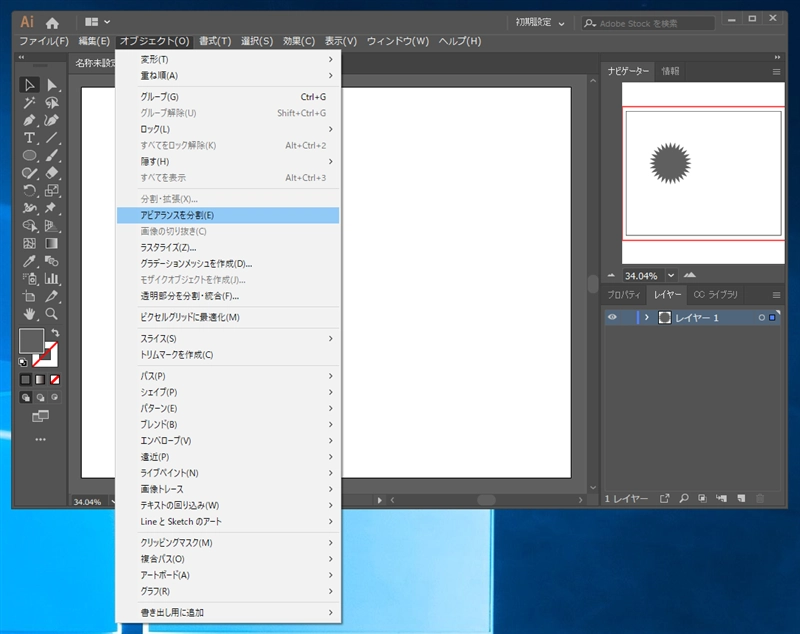Click the target circle of レイヤー 1
800x634 pixels.
761,317
